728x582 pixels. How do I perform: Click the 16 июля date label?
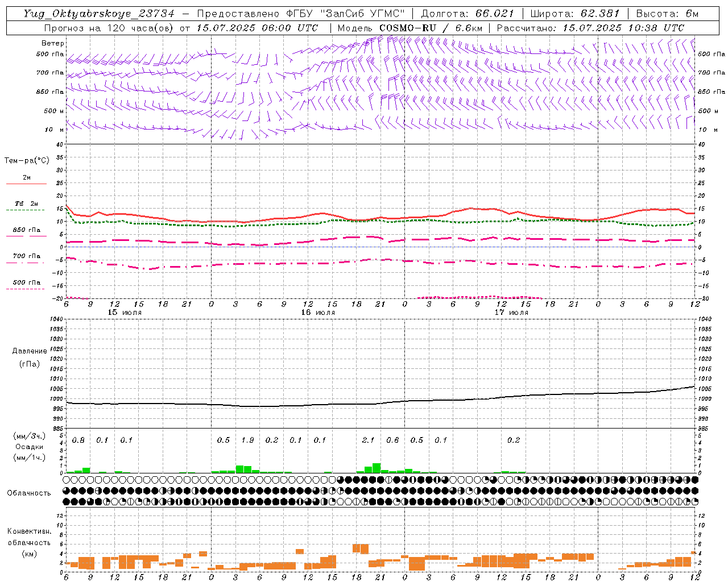(x=318, y=313)
